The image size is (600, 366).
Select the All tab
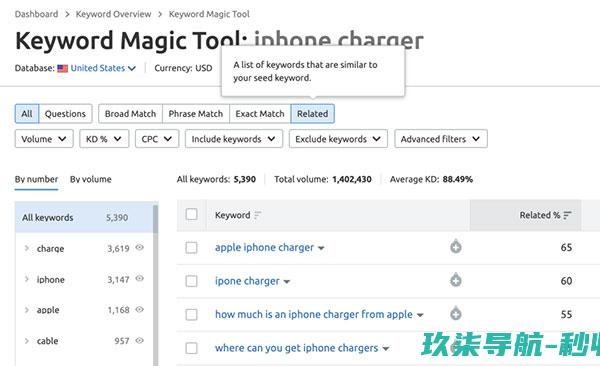(27, 114)
